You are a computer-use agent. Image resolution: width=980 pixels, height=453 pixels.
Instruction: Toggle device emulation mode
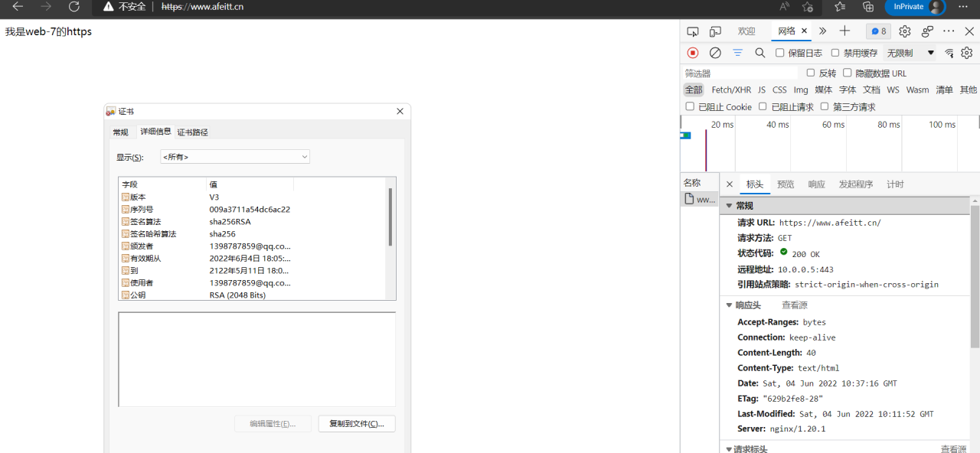715,31
